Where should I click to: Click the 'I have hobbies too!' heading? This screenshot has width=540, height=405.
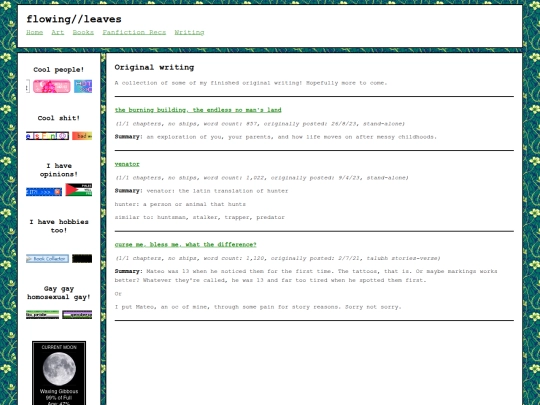pyautogui.click(x=59, y=226)
